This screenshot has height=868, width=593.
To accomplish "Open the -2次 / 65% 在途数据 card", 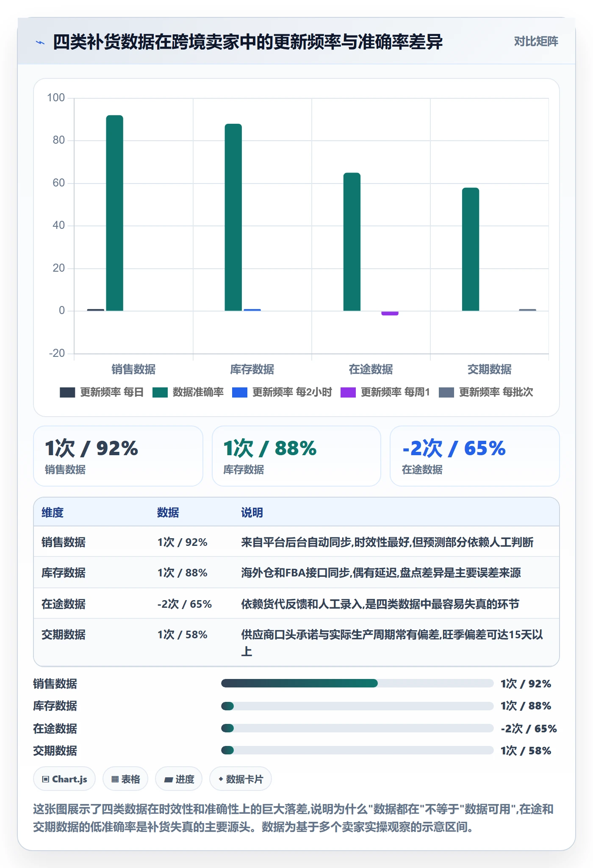I will (x=475, y=456).
